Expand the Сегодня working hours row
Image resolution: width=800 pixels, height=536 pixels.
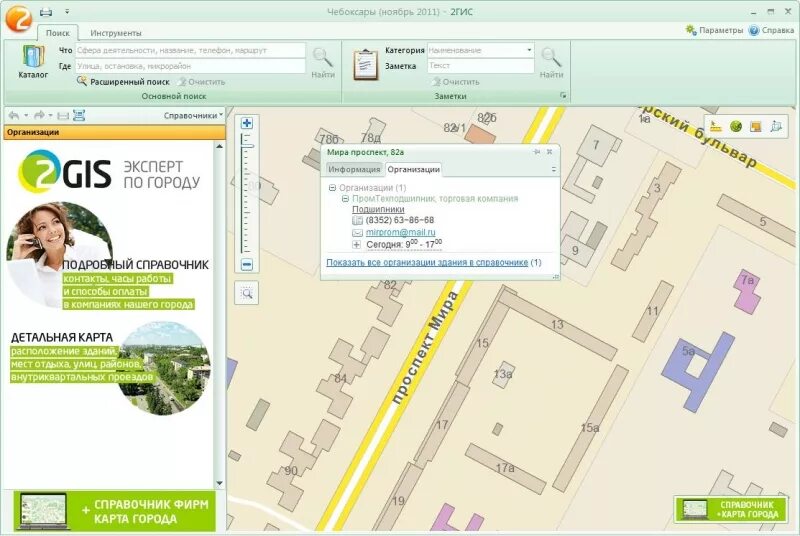click(356, 245)
